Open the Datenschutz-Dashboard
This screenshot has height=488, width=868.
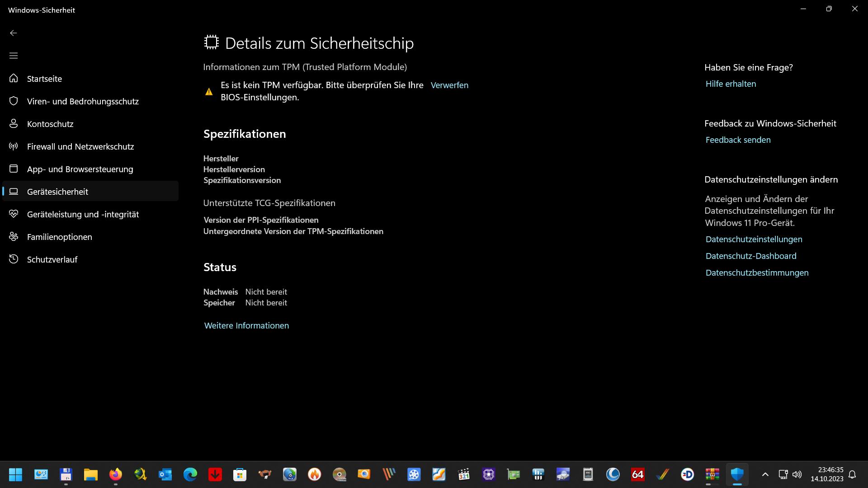point(750,255)
